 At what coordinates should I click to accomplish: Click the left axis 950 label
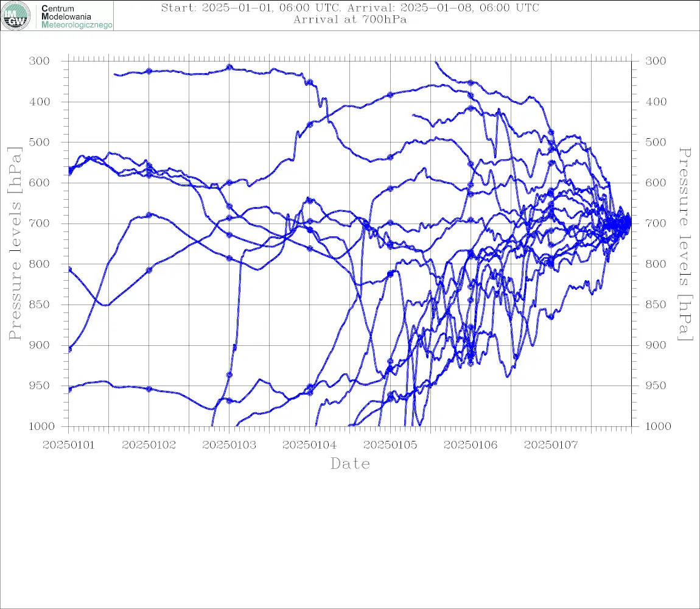point(40,385)
